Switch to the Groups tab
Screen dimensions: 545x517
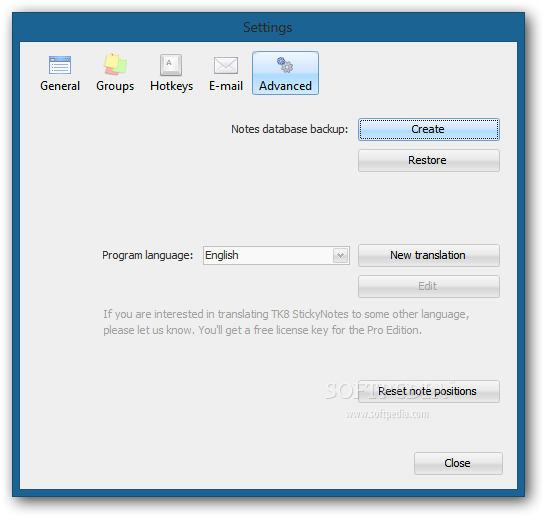(115, 73)
